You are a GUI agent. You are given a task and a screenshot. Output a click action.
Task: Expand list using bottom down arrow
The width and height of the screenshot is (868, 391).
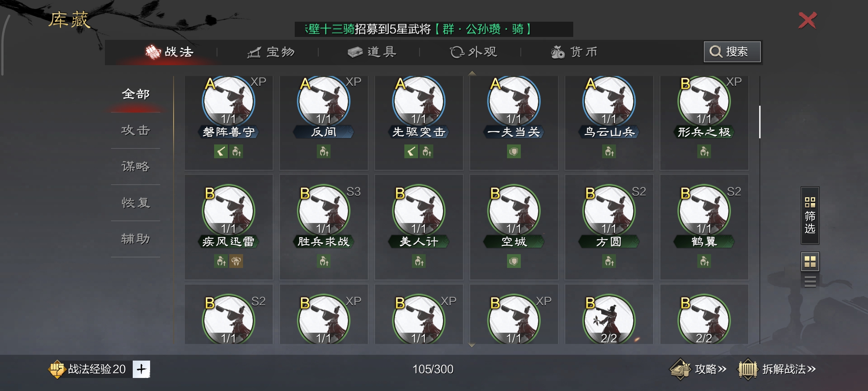tap(472, 345)
